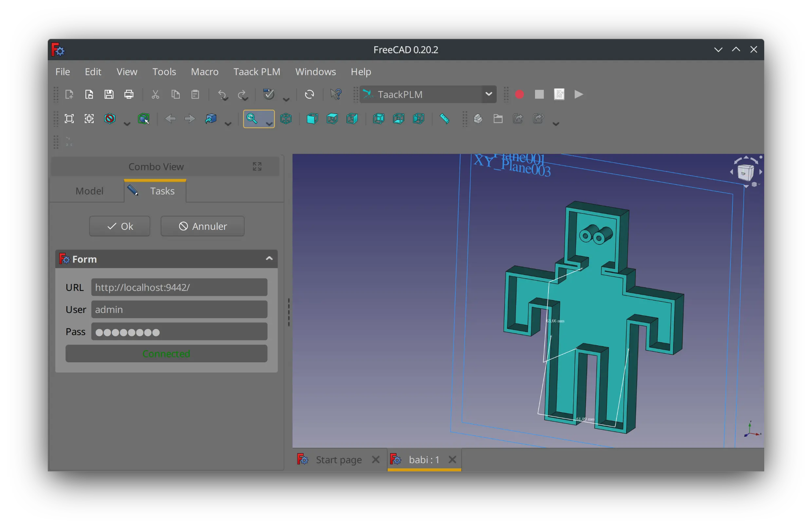812x528 pixels.
Task: Set the front view
Action: 312,119
